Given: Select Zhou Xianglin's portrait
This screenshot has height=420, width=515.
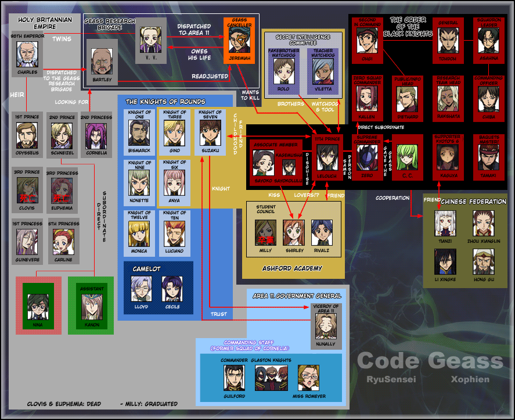Looking at the screenshot, I should tap(484, 224).
